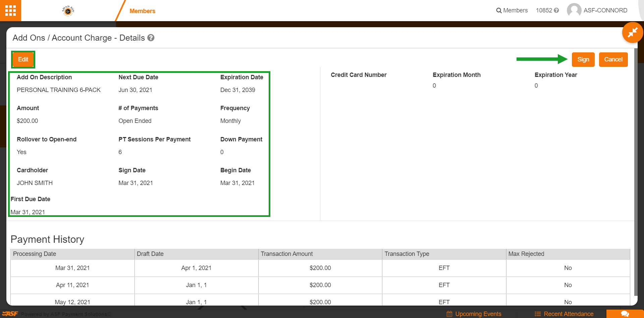Screen dimensions: 644x318
Task: Open the chat bubble icon
Action: [625, 314]
